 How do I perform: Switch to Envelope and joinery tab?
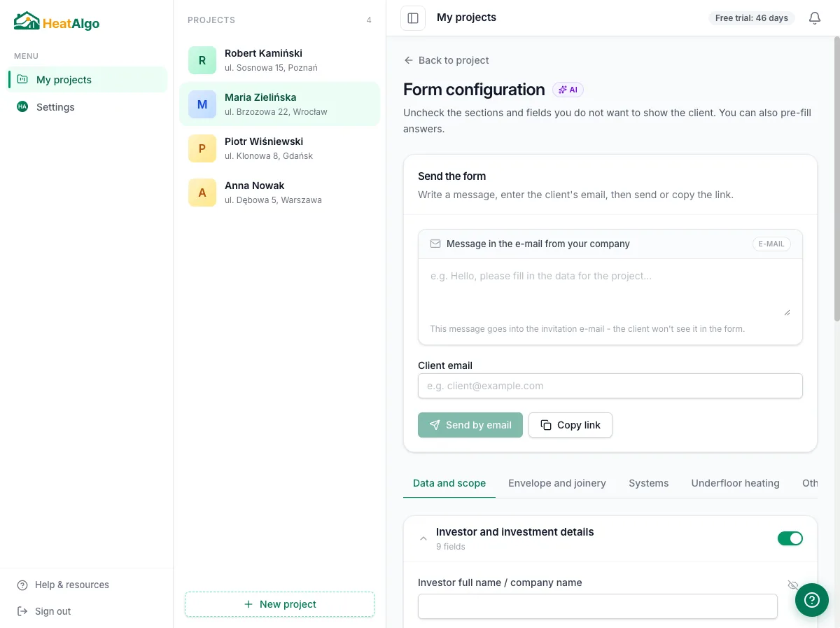557,483
